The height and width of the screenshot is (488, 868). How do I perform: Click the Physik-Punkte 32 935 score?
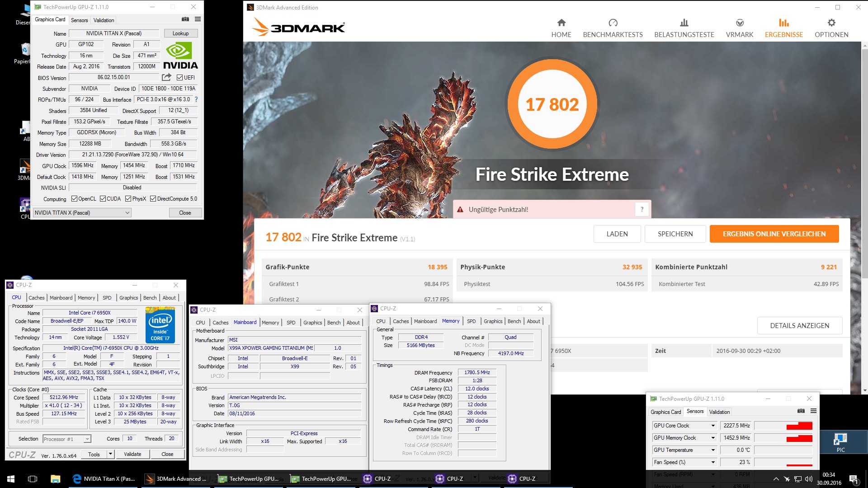pyautogui.click(x=632, y=267)
